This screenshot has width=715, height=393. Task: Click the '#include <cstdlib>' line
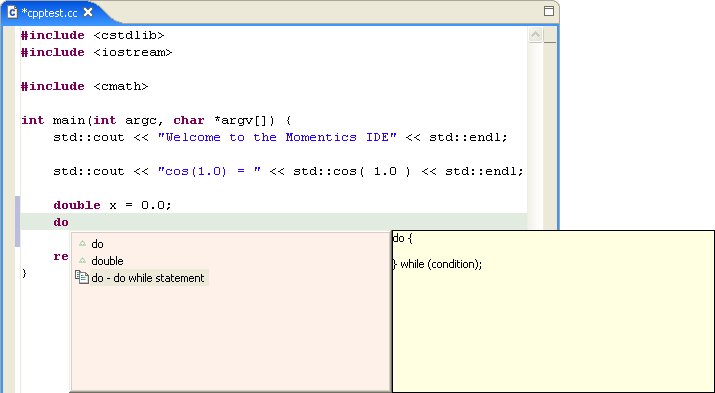[93, 36]
